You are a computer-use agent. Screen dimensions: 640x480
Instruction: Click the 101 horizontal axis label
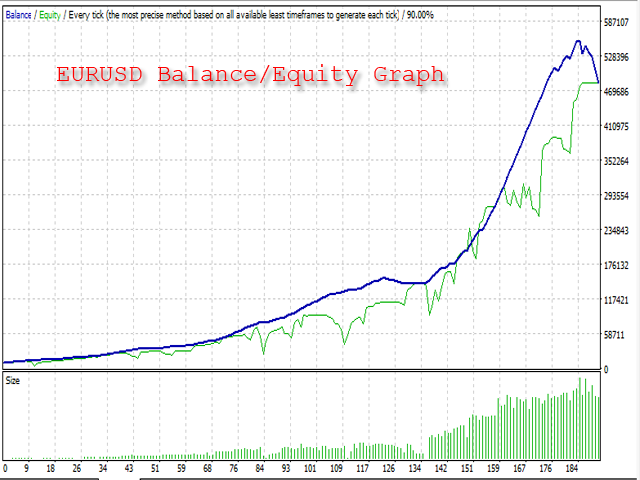(x=310, y=468)
